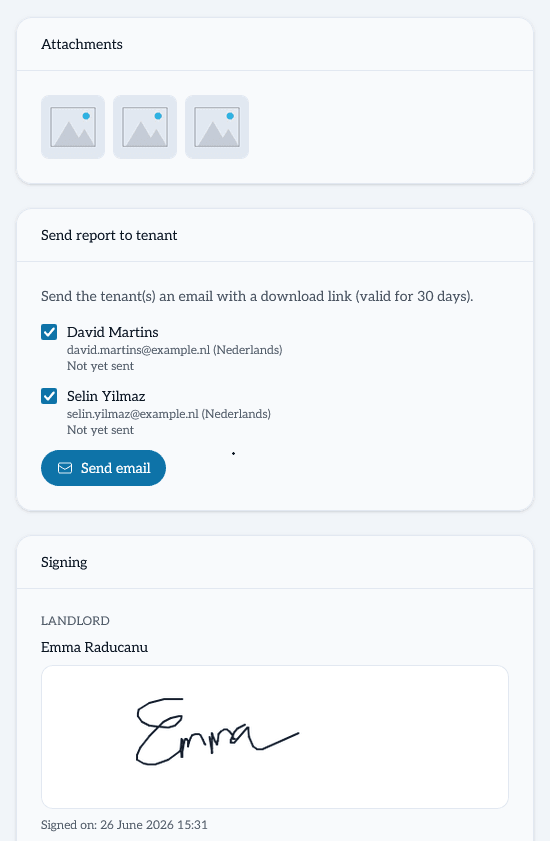Click the David Martins name label

tap(113, 332)
